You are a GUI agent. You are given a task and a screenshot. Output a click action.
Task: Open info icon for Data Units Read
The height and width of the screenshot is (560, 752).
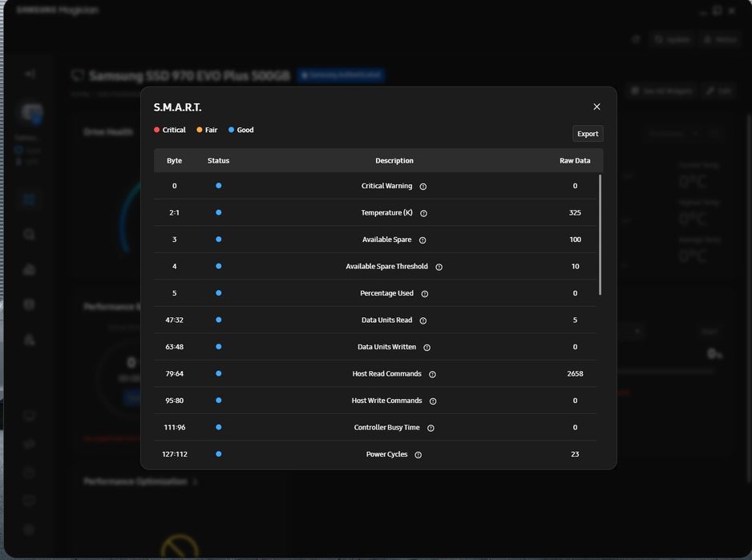tap(423, 320)
